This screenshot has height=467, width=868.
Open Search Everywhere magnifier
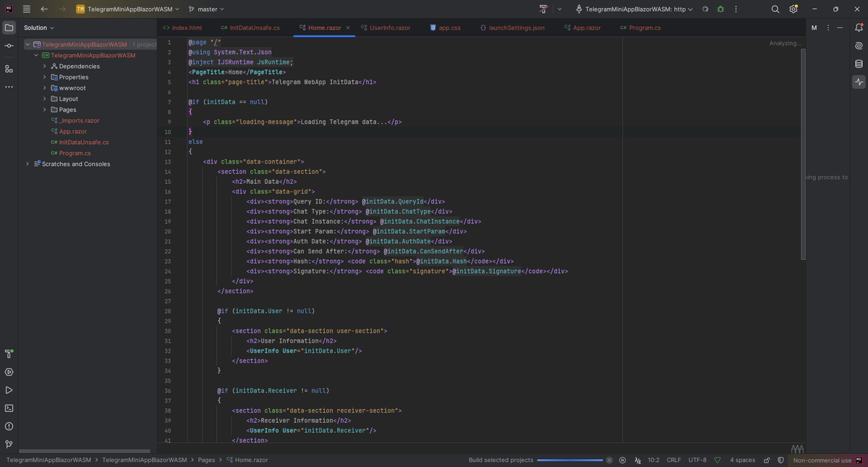(x=775, y=9)
